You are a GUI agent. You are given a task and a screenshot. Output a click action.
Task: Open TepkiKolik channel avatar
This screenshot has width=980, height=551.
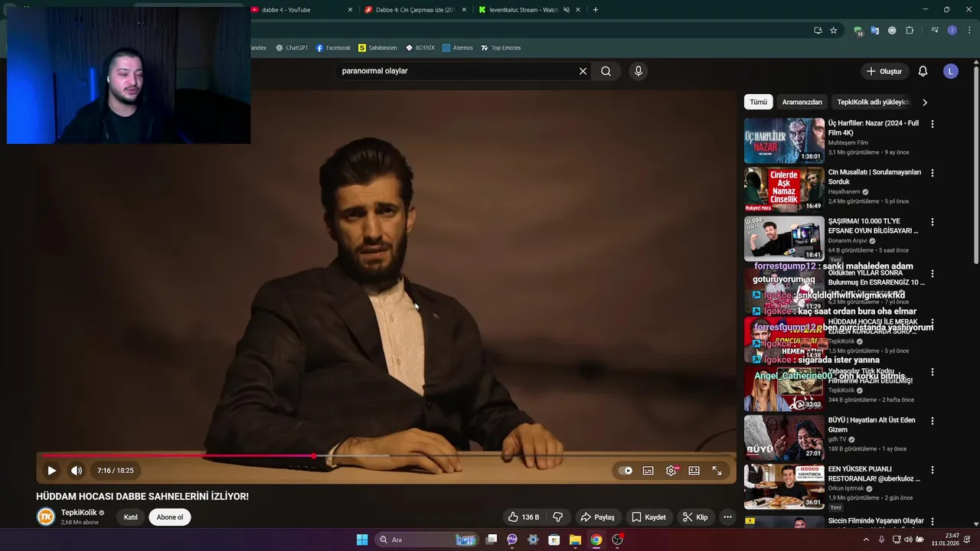[x=46, y=517]
